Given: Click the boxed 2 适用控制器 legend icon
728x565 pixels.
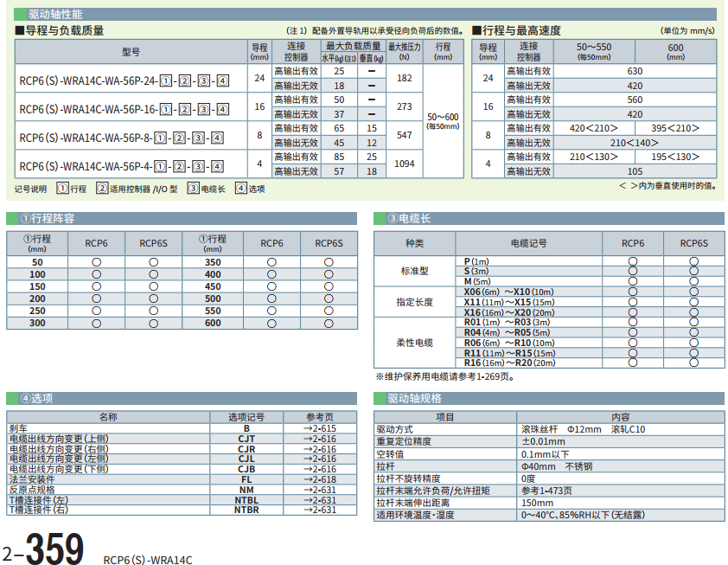Looking at the screenshot, I should coord(102,188).
